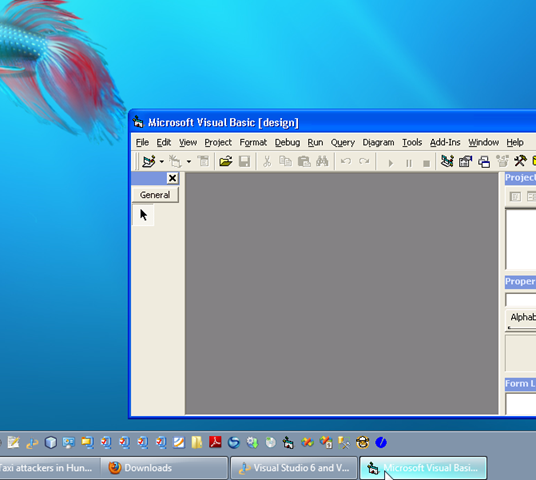Viewport: 536px width, 480px height.
Task: Open the View menu
Action: click(188, 142)
